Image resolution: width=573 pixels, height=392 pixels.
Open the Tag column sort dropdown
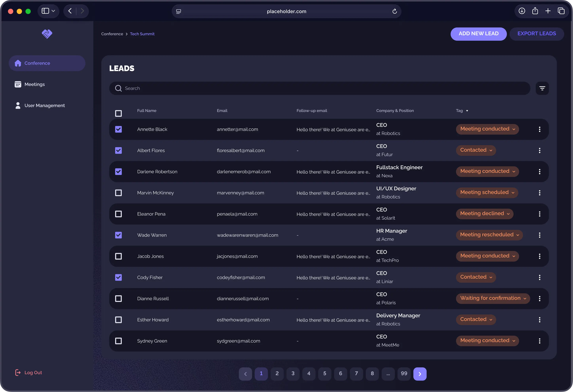click(467, 111)
